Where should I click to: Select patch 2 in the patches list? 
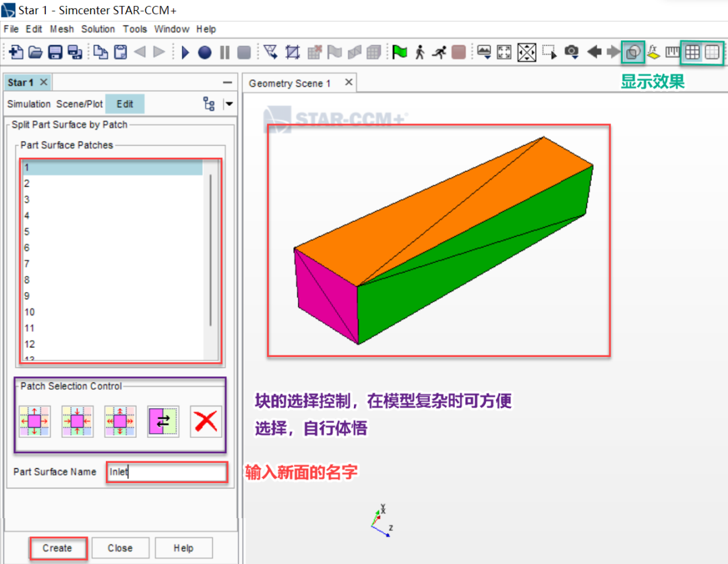(x=113, y=184)
